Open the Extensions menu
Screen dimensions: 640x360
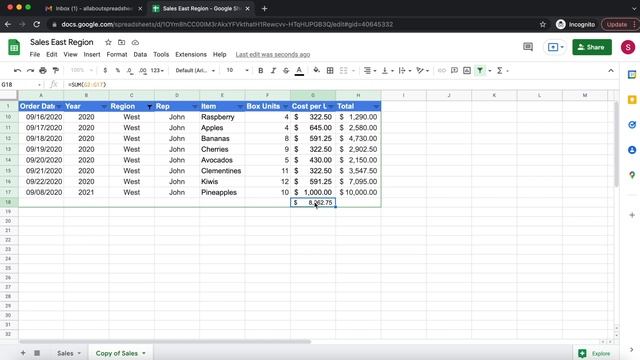(191, 54)
